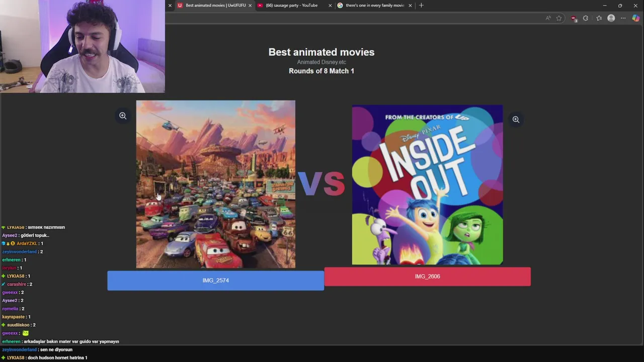644x362 pixels.
Task: Open the browser extensions puzzle icon
Action: (x=586, y=18)
